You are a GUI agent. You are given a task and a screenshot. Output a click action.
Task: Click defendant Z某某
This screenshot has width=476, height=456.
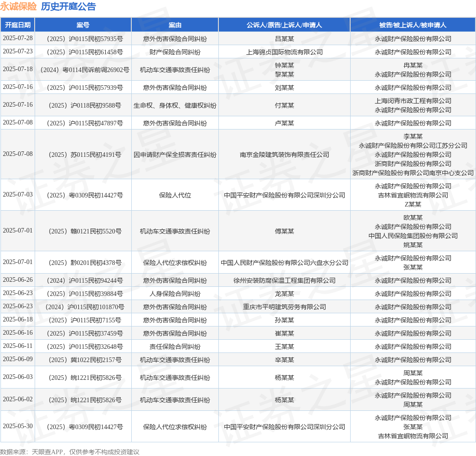[x=413, y=204]
